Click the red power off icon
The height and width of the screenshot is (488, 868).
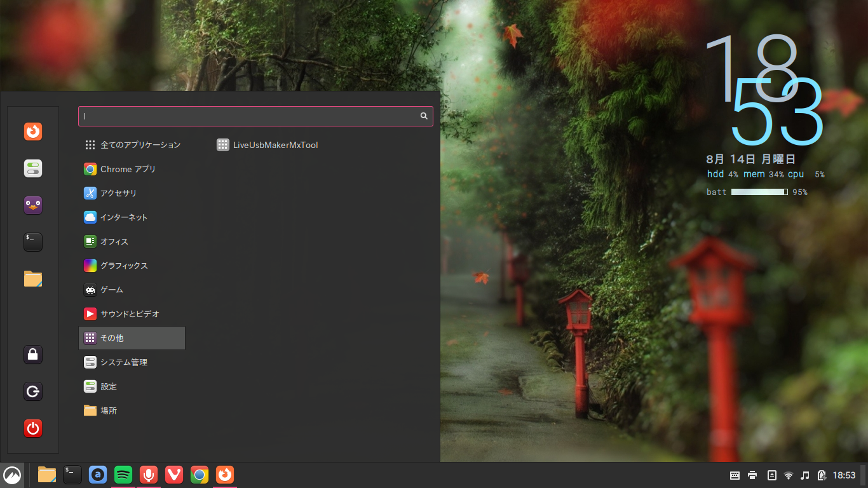point(33,428)
